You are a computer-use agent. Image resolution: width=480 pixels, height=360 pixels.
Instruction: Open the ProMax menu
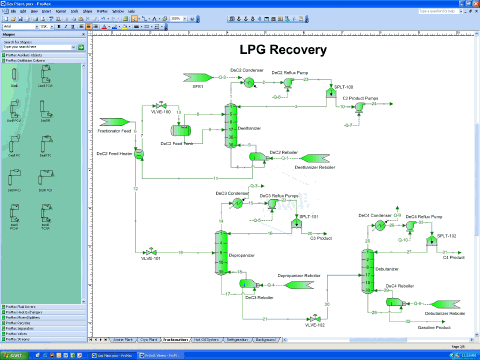pos(102,11)
